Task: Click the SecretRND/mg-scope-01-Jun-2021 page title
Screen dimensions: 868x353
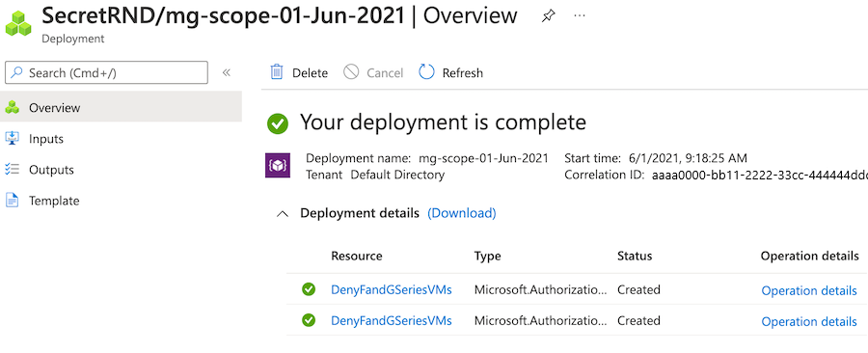Action: coord(224,15)
